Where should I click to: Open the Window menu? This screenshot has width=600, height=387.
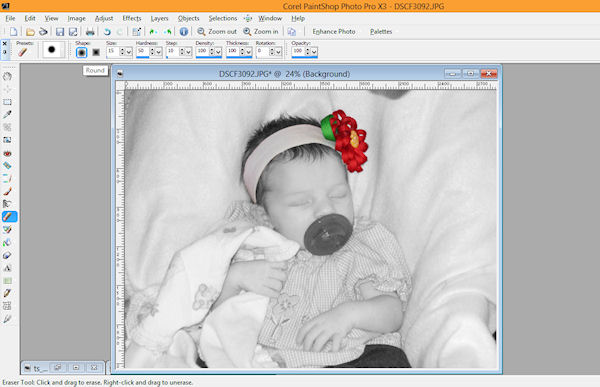[270, 18]
